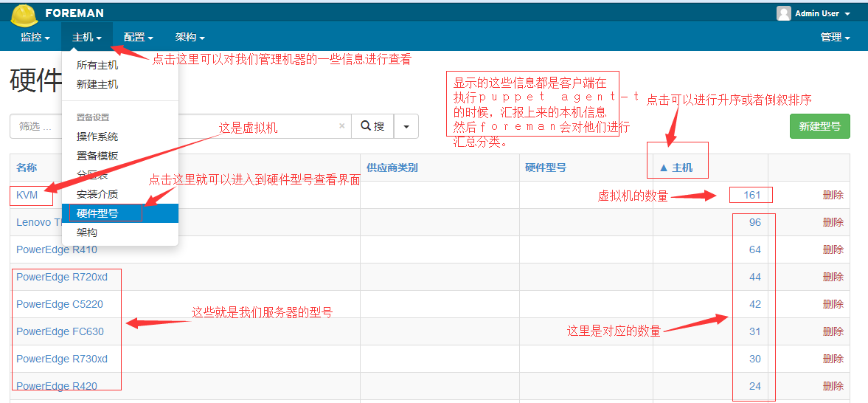Image resolution: width=868 pixels, height=403 pixels.
Task: Open the 161 hosts count link
Action: pyautogui.click(x=751, y=195)
